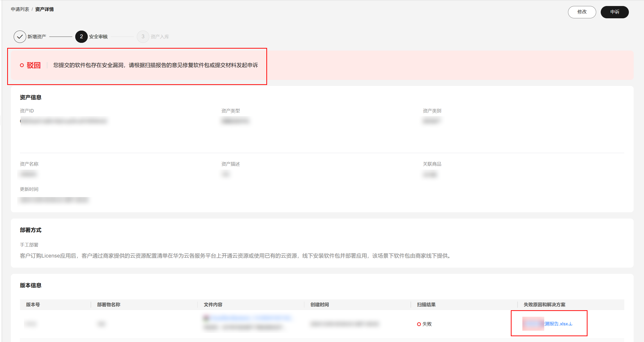Image resolution: width=644 pixels, height=342 pixels.
Task: Select step 2 安全审核 circle in progress bar
Action: coord(81,36)
